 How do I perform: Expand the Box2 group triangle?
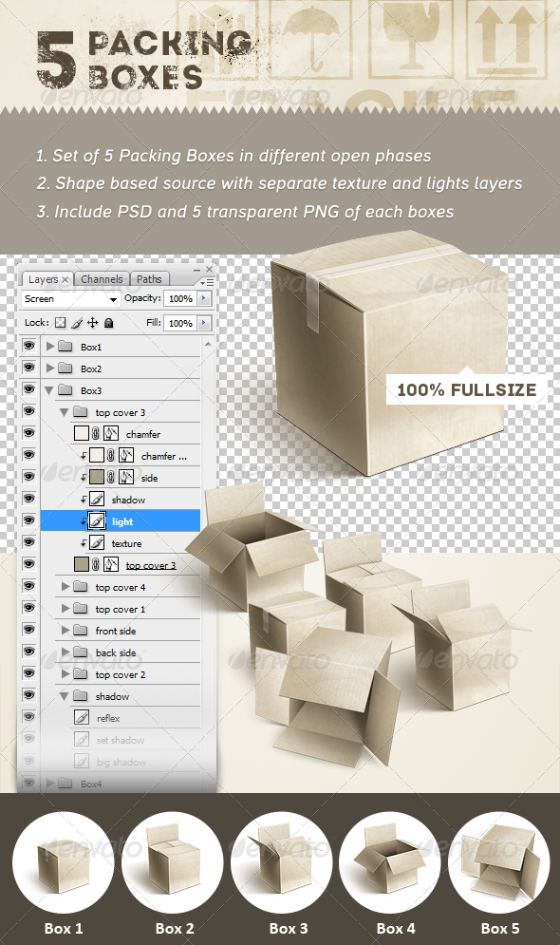[50, 369]
